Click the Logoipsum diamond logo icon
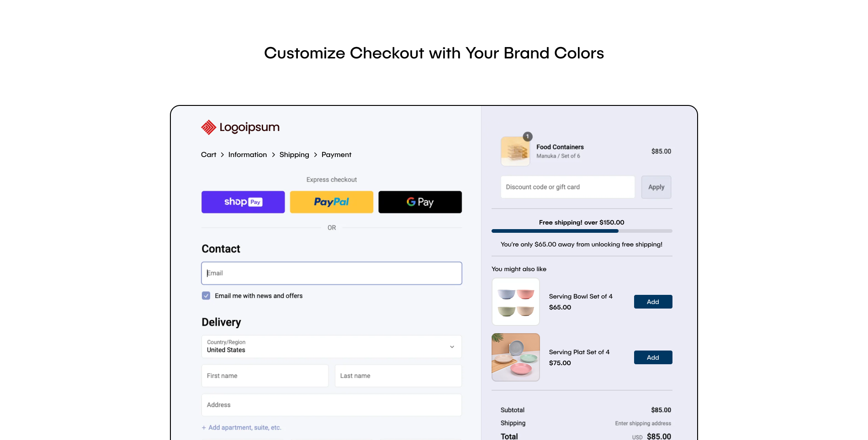The width and height of the screenshot is (868, 440). [x=208, y=127]
